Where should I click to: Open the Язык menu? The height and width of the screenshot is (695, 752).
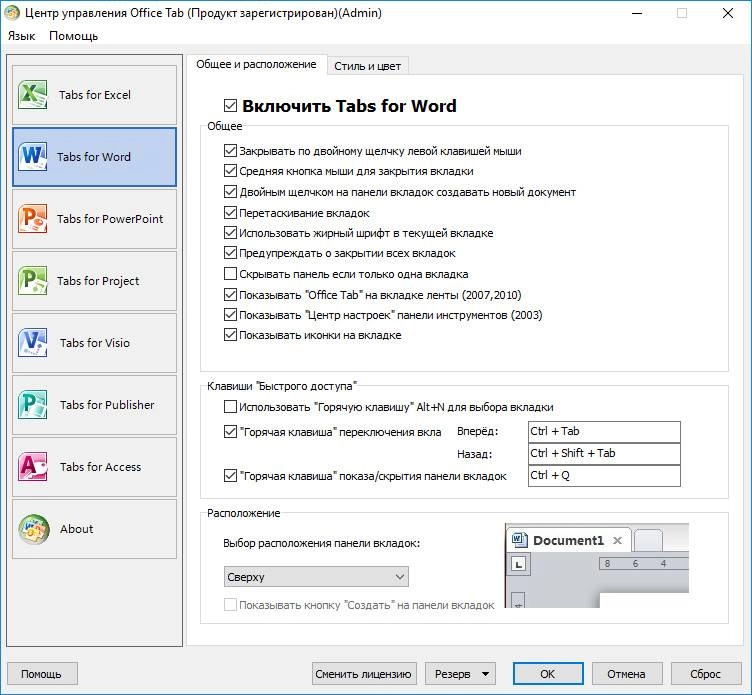coord(21,36)
